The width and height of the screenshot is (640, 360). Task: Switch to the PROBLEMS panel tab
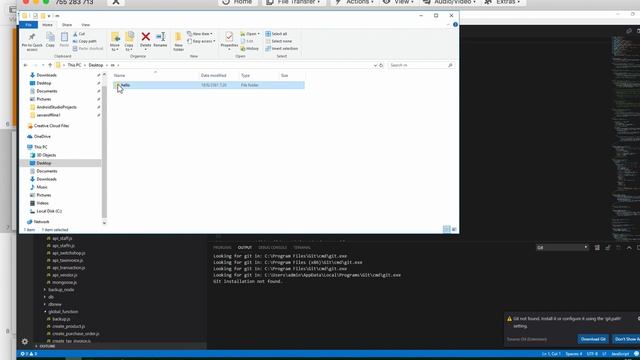pos(222,248)
